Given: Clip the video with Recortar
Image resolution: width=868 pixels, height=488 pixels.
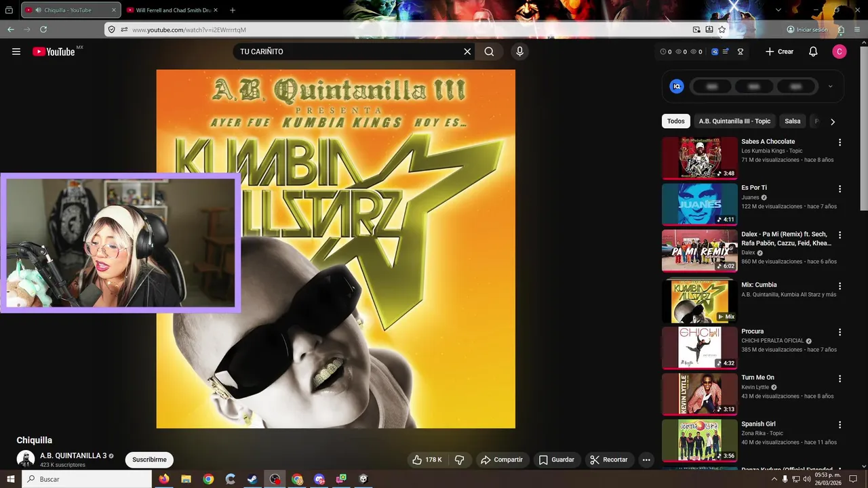Looking at the screenshot, I should [x=609, y=460].
